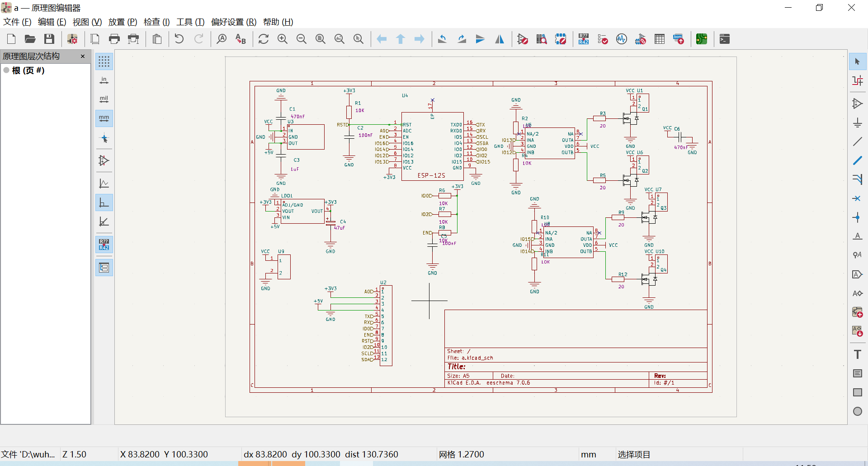Click the Zoom to Fit icon

coord(321,39)
